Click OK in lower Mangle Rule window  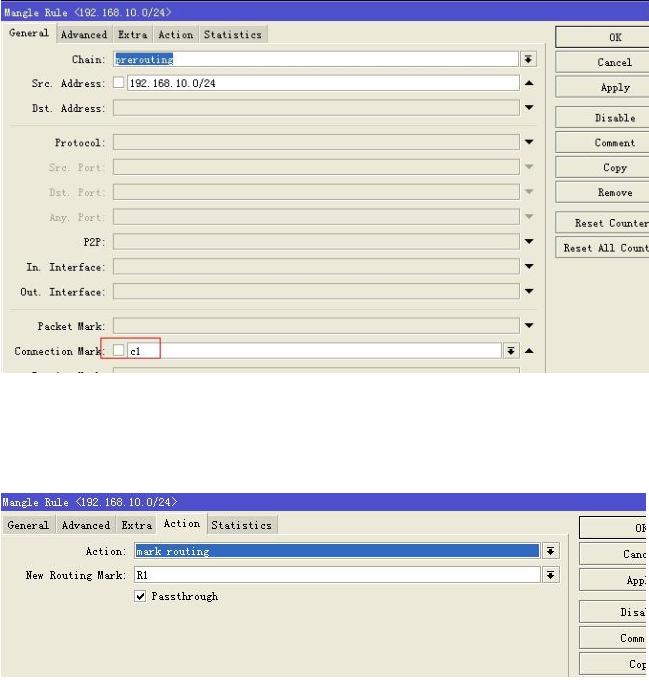coord(613,528)
